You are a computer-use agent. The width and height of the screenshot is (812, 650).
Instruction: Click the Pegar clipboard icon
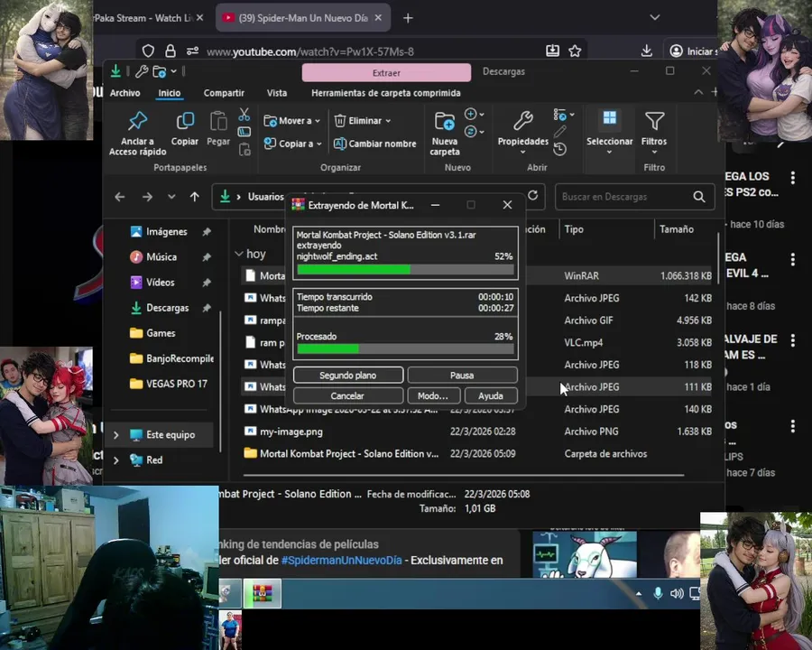pos(218,121)
